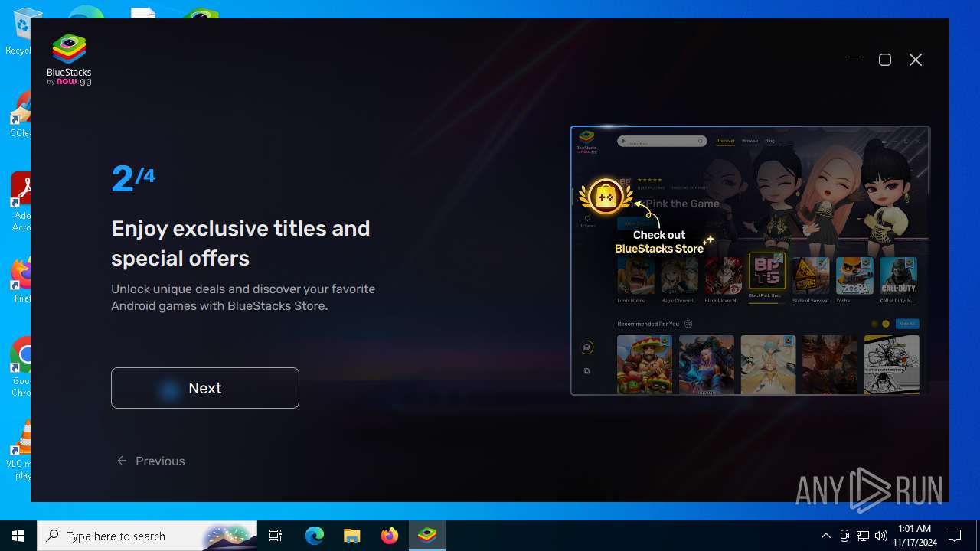Click the Next button
Image resolution: width=980 pixels, height=551 pixels.
pyautogui.click(x=205, y=388)
